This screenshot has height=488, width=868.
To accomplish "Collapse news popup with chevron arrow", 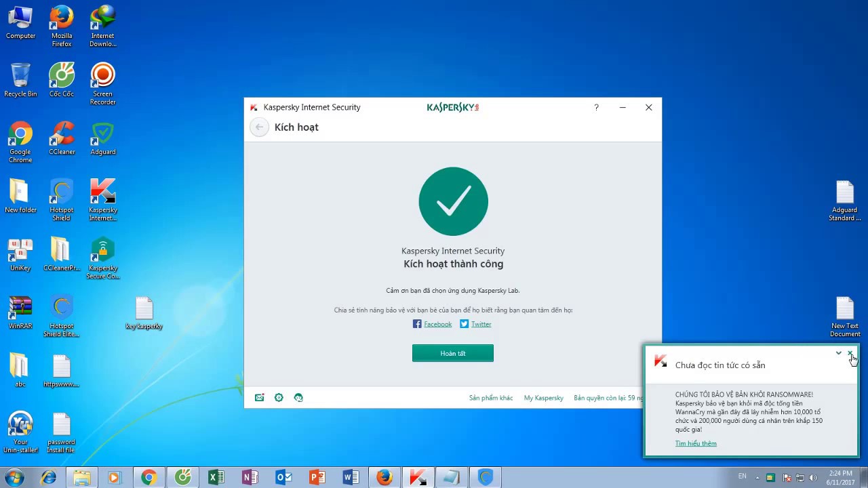I will click(x=839, y=353).
